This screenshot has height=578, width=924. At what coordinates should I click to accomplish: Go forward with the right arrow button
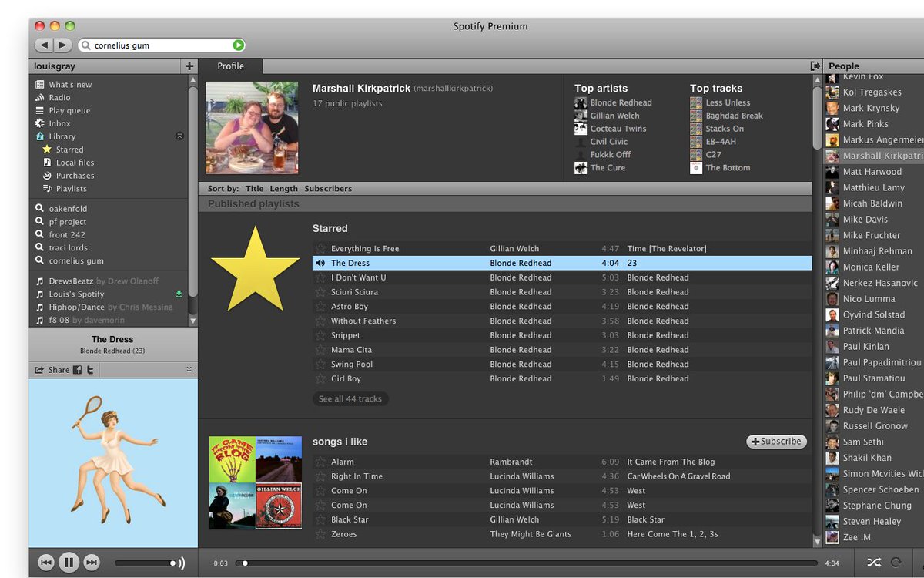[x=63, y=45]
